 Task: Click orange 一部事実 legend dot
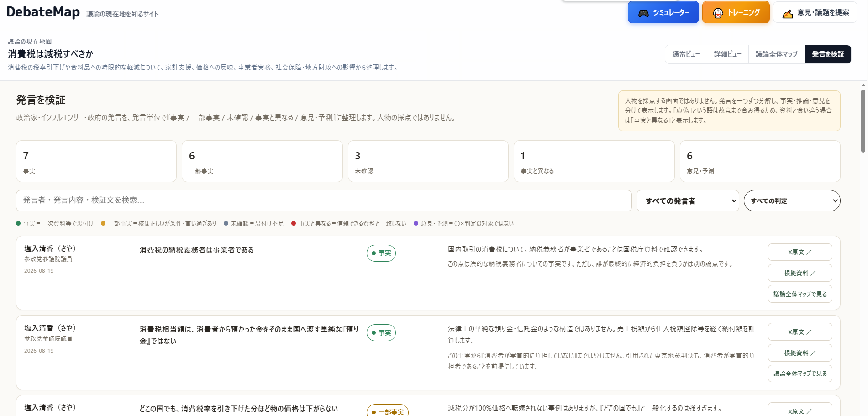103,223
